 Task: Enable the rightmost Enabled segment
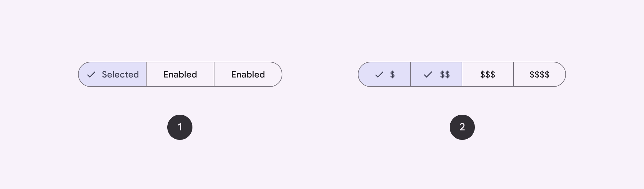click(x=248, y=74)
